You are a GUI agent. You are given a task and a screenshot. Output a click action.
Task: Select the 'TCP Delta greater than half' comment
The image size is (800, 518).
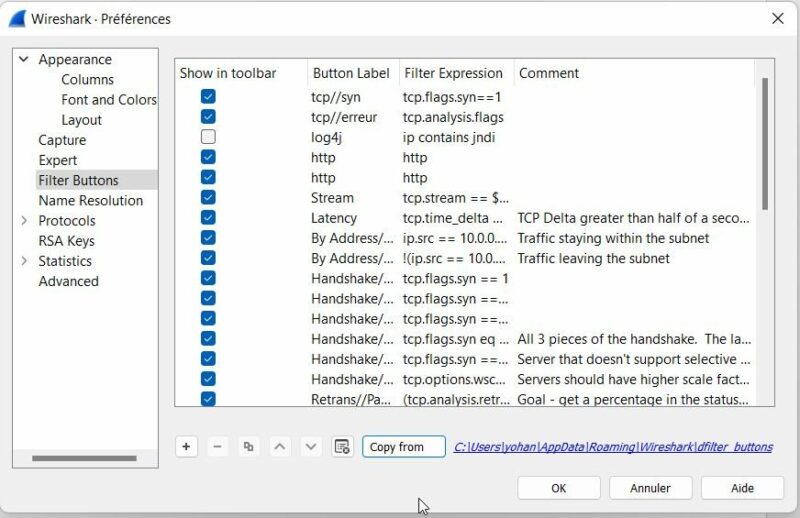tap(633, 218)
